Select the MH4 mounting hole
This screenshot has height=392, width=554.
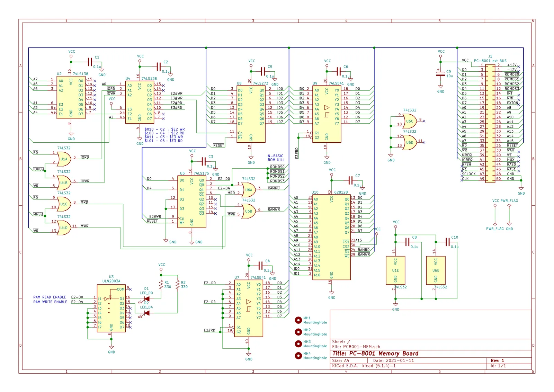pos(298,355)
